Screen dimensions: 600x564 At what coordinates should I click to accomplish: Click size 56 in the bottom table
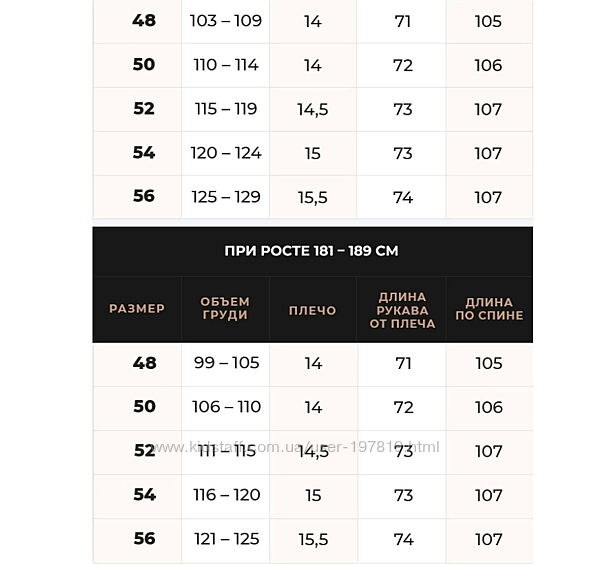click(x=144, y=539)
